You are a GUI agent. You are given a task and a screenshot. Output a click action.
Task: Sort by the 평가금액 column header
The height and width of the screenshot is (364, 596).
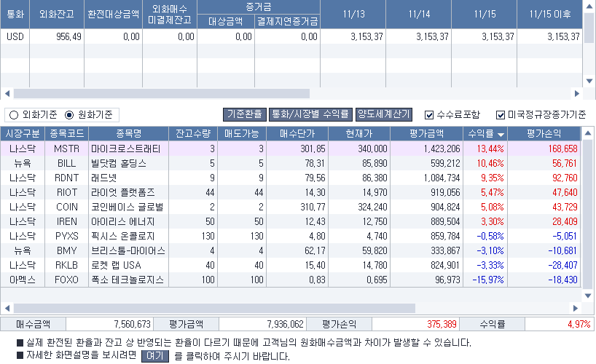(x=426, y=134)
